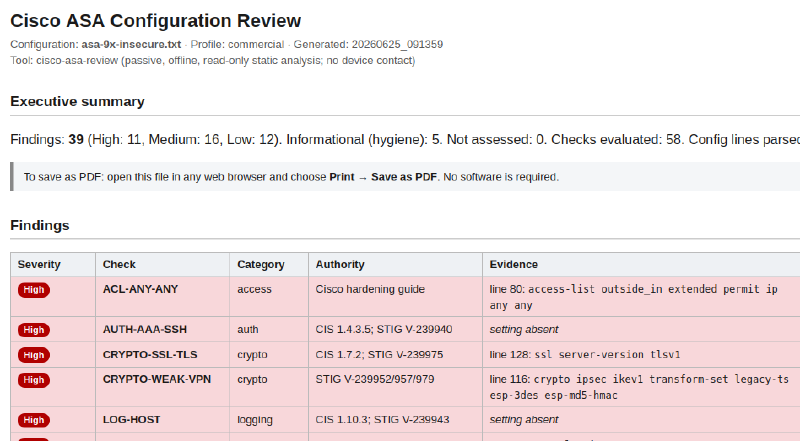The image size is (800, 441).
Task: Click the Checks evaluated: 58 text
Action: [x=616, y=139]
